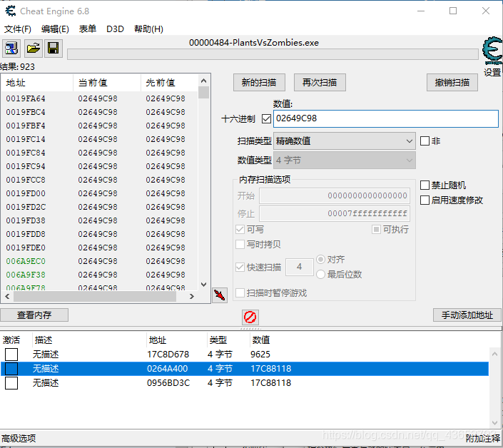Viewport: 503px width, 448px height.
Task: Click the red no-entry clear list icon
Action: point(250,317)
